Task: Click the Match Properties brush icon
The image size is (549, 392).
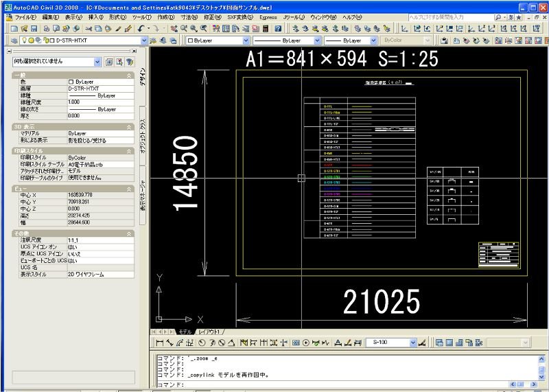Action: point(117,29)
